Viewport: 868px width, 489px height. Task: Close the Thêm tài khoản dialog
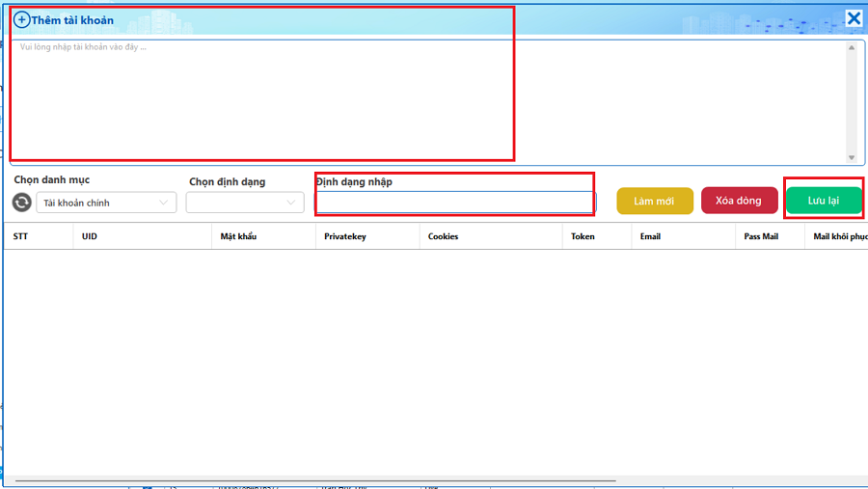click(854, 18)
